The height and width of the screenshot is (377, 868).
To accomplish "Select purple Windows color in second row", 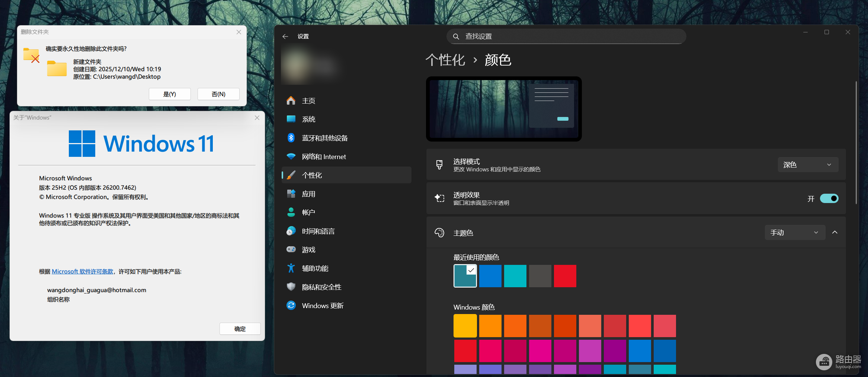I will (x=615, y=351).
